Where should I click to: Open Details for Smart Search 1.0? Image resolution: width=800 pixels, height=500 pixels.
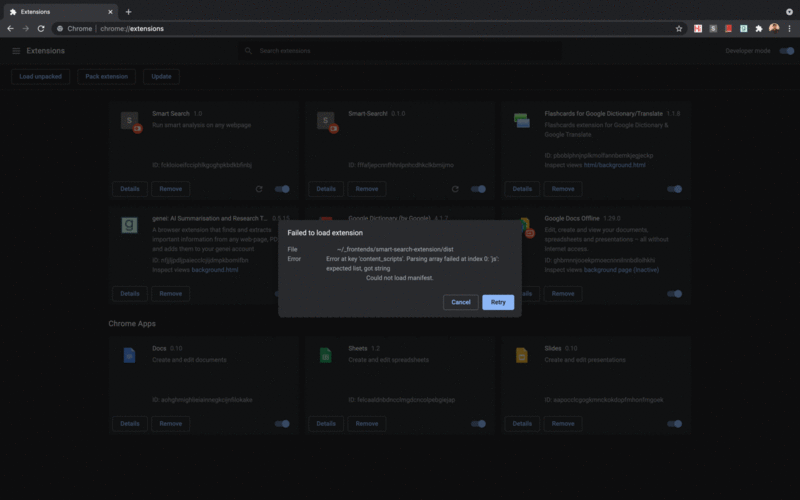click(130, 189)
